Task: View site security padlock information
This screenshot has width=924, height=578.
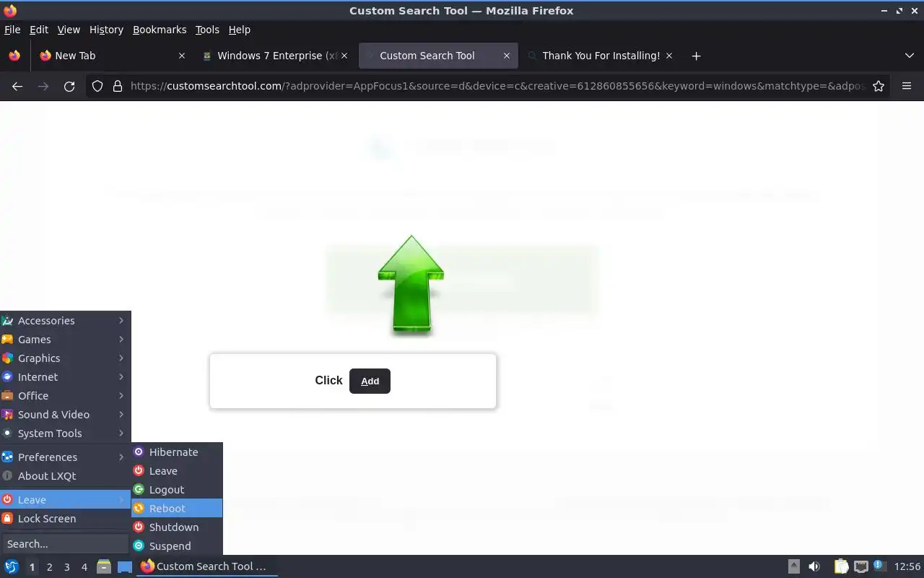Action: click(118, 86)
